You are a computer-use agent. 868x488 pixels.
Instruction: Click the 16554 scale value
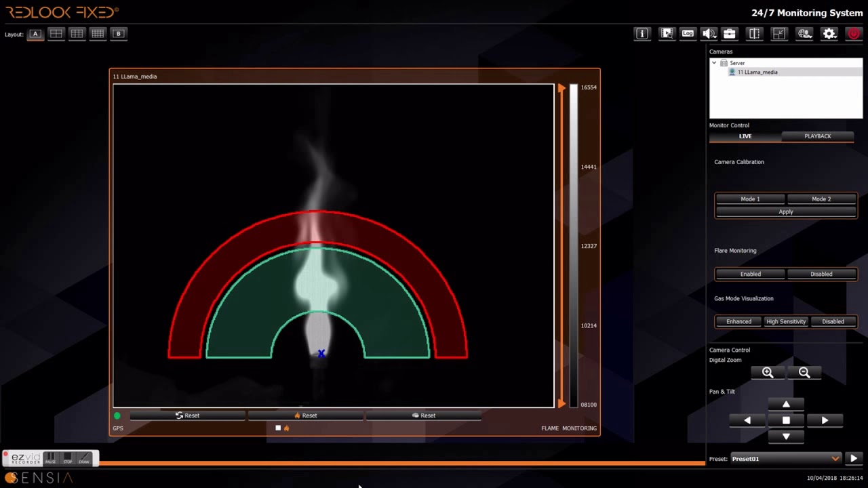click(589, 87)
